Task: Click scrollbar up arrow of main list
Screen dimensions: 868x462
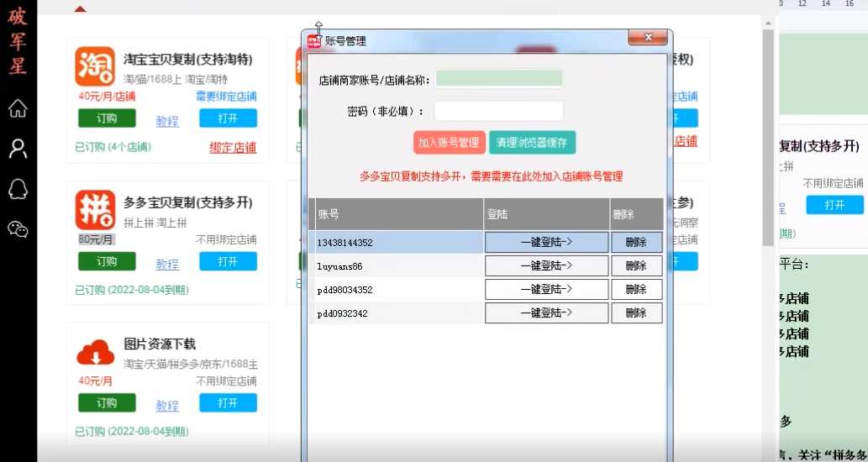Action: pos(768,24)
